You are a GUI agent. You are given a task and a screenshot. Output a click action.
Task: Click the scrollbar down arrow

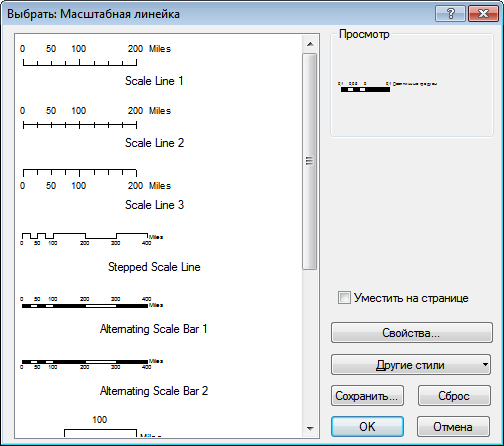click(310, 428)
